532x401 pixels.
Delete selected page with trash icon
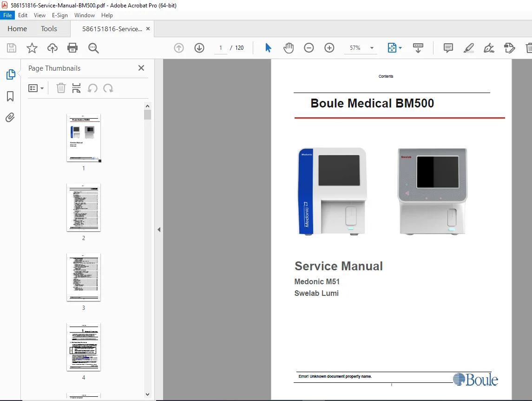pos(61,88)
